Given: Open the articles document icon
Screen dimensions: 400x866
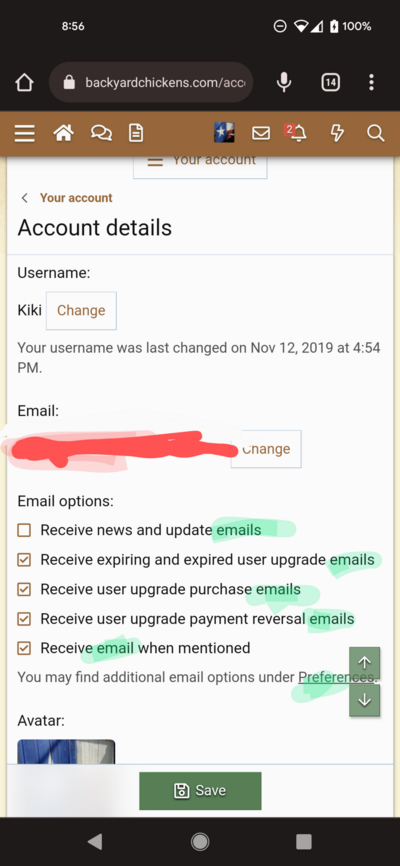Looking at the screenshot, I should click(x=136, y=133).
